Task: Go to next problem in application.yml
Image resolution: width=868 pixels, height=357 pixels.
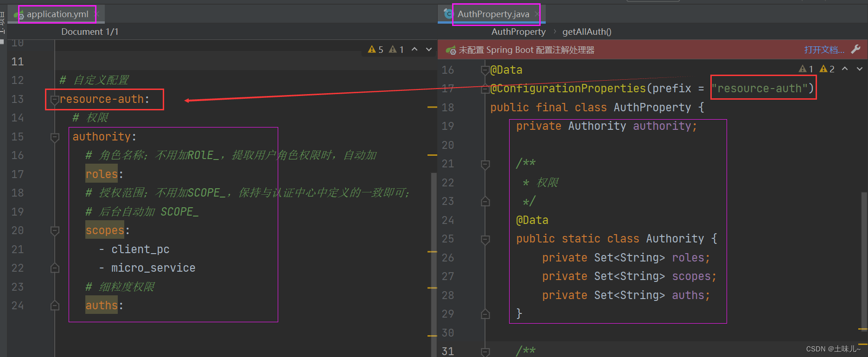Action: point(429,49)
